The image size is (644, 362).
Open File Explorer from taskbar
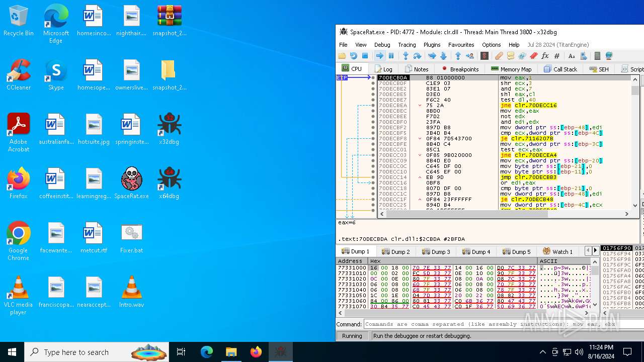coord(231,352)
